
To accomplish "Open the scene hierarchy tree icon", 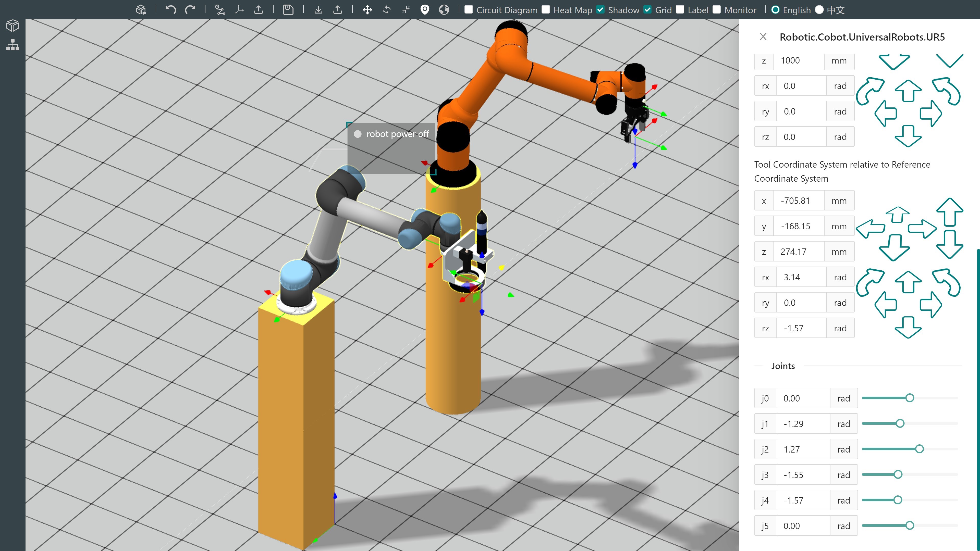I will point(13,45).
